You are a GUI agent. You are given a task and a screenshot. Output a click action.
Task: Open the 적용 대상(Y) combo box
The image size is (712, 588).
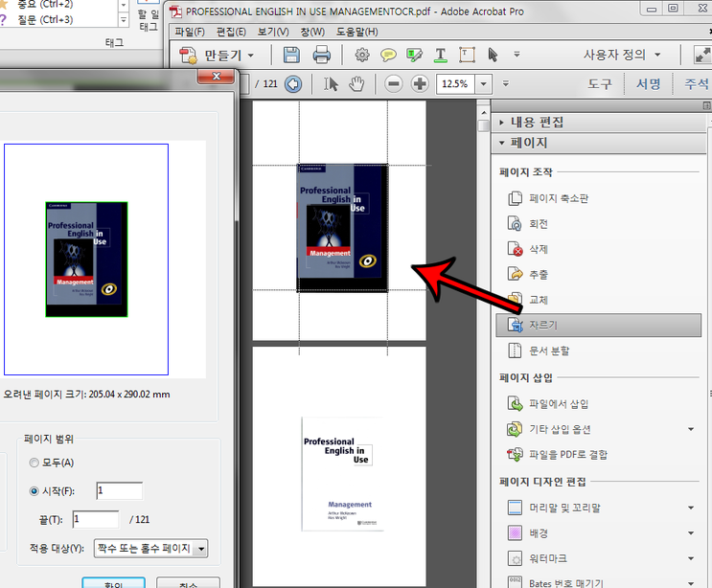tap(150, 548)
